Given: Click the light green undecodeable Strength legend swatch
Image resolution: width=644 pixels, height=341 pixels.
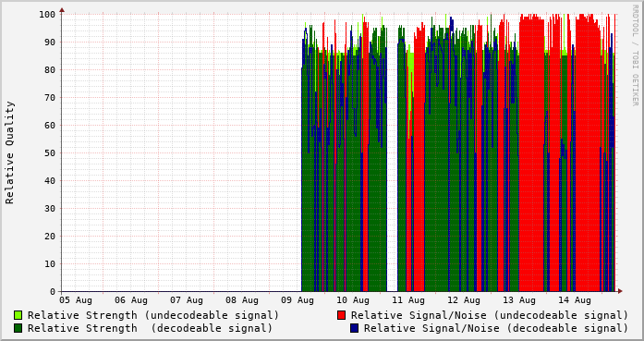Looking at the screenshot, I should pos(18,315).
